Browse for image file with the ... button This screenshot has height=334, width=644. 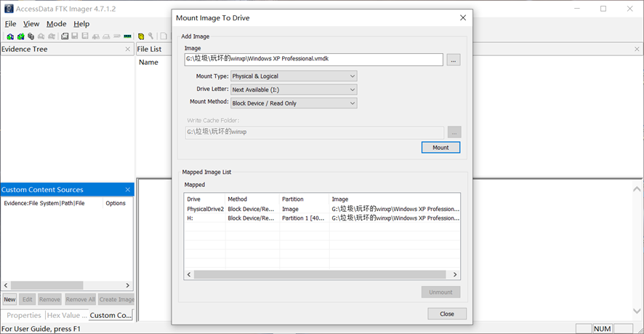pos(453,60)
